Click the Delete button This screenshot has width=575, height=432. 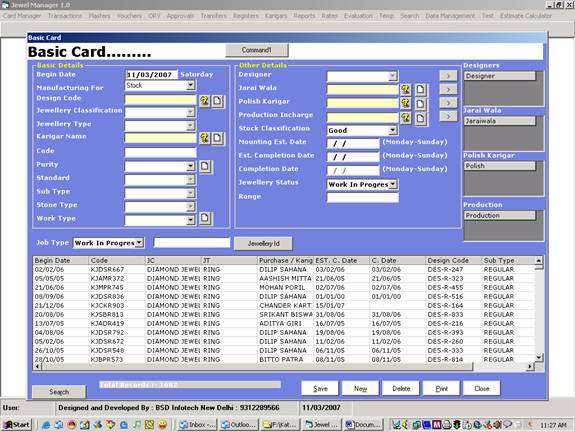coord(401,388)
